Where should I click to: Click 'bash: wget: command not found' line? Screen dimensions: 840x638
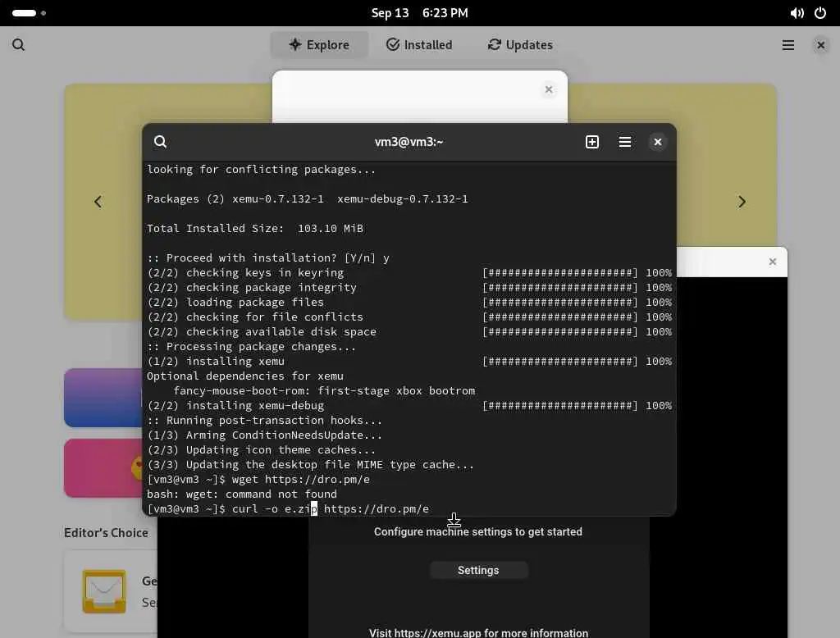click(242, 494)
